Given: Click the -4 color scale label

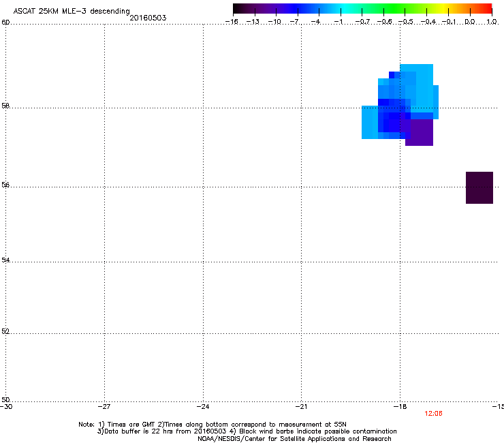Looking at the screenshot, I should pyautogui.click(x=317, y=22).
